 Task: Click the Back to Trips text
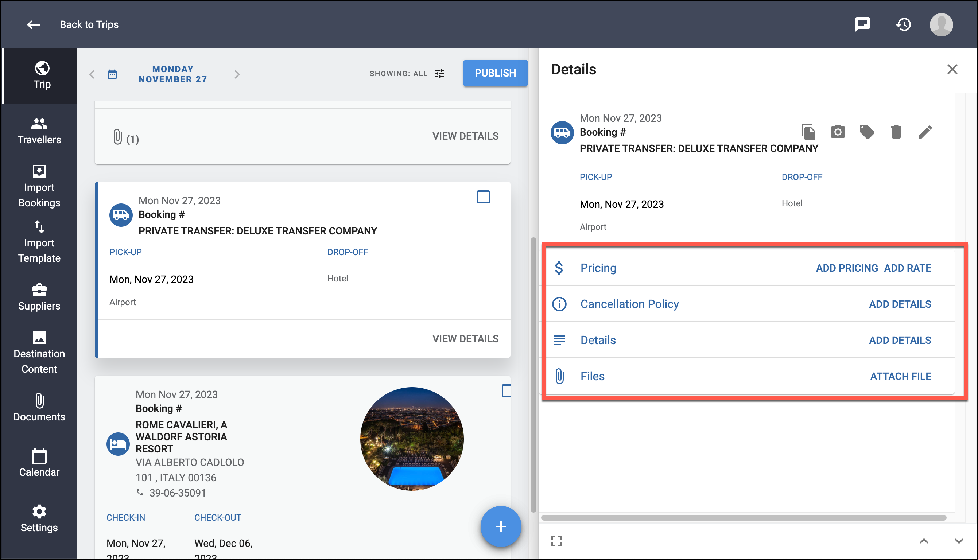pyautogui.click(x=89, y=25)
